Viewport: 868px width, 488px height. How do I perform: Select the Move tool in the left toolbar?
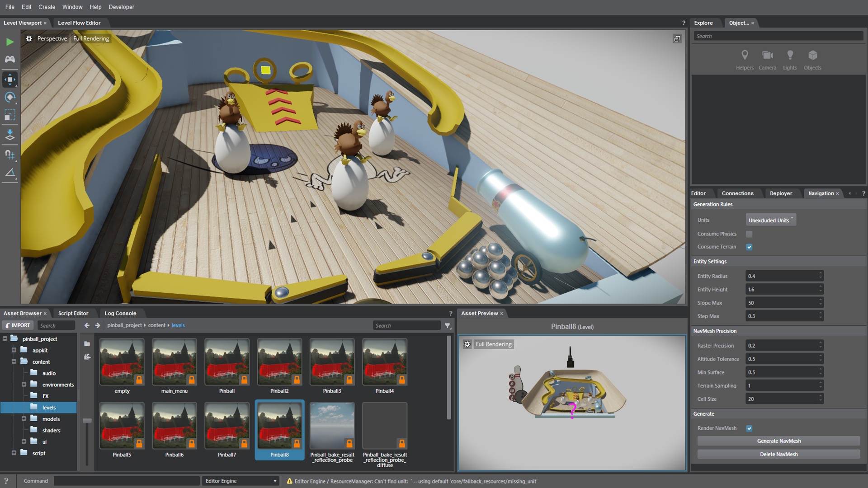point(10,80)
